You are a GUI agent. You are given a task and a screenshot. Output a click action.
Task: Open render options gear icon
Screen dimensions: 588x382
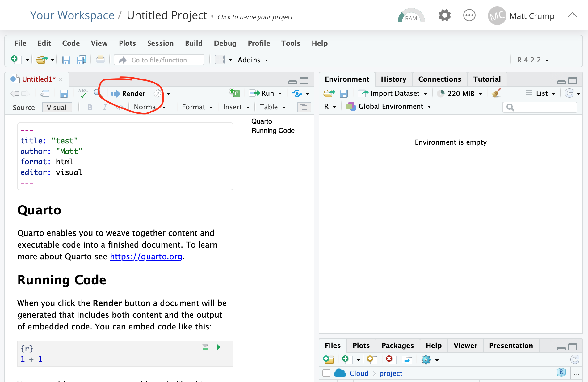(x=157, y=93)
